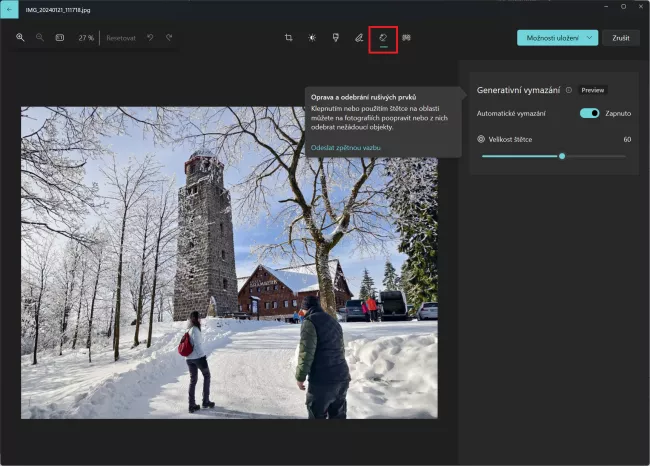This screenshot has width=650, height=466.
Task: Zoom out of the photo
Action: pyautogui.click(x=40, y=38)
